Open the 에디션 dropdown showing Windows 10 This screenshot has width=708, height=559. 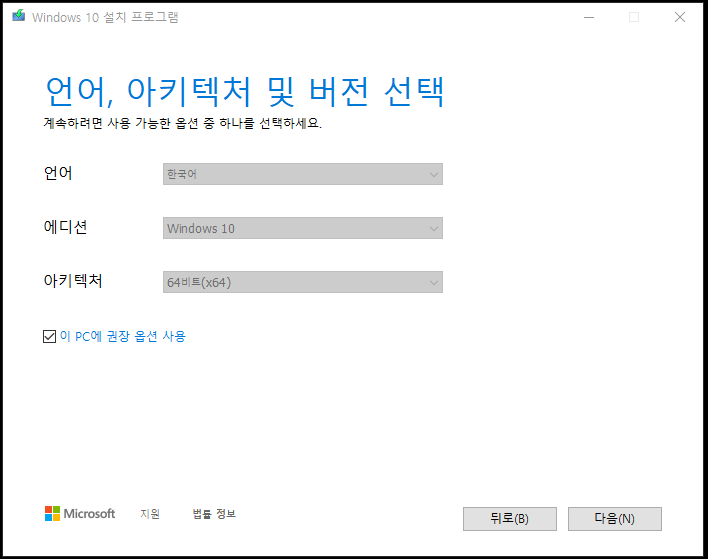pyautogui.click(x=303, y=228)
